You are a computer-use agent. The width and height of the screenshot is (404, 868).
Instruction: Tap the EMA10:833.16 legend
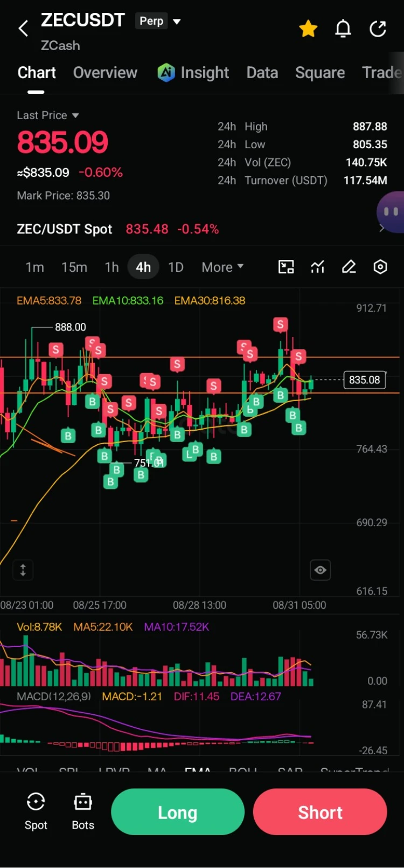click(128, 301)
